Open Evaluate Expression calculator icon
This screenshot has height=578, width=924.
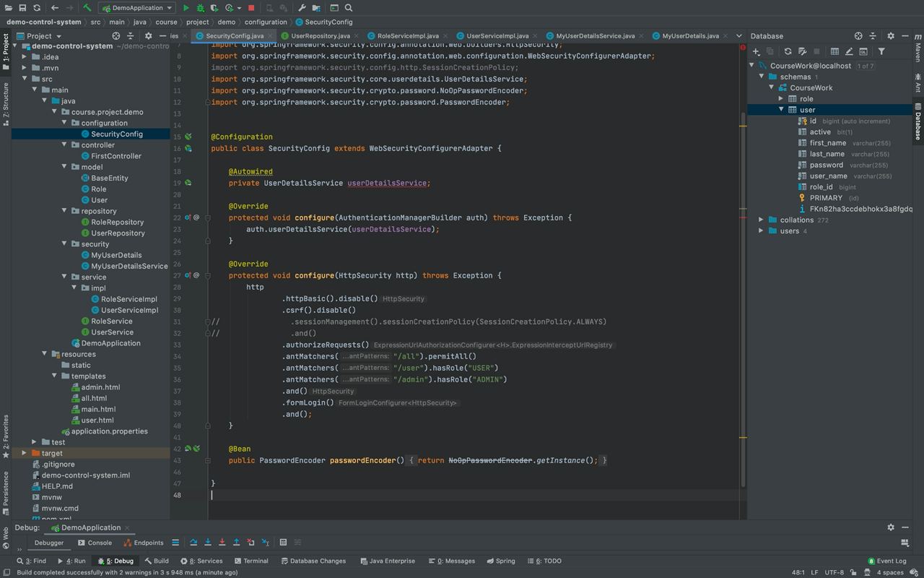coord(283,542)
